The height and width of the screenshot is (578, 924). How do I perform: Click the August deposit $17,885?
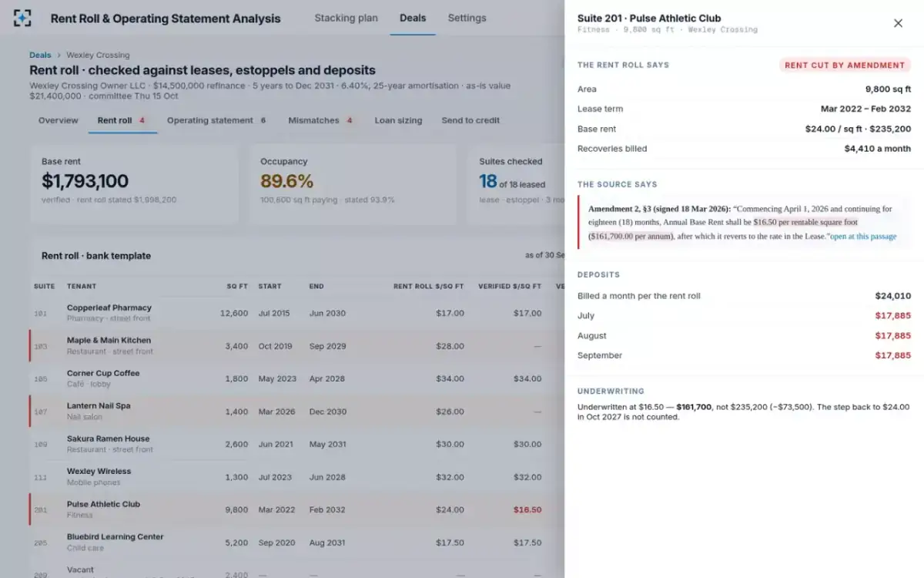pyautogui.click(x=893, y=335)
